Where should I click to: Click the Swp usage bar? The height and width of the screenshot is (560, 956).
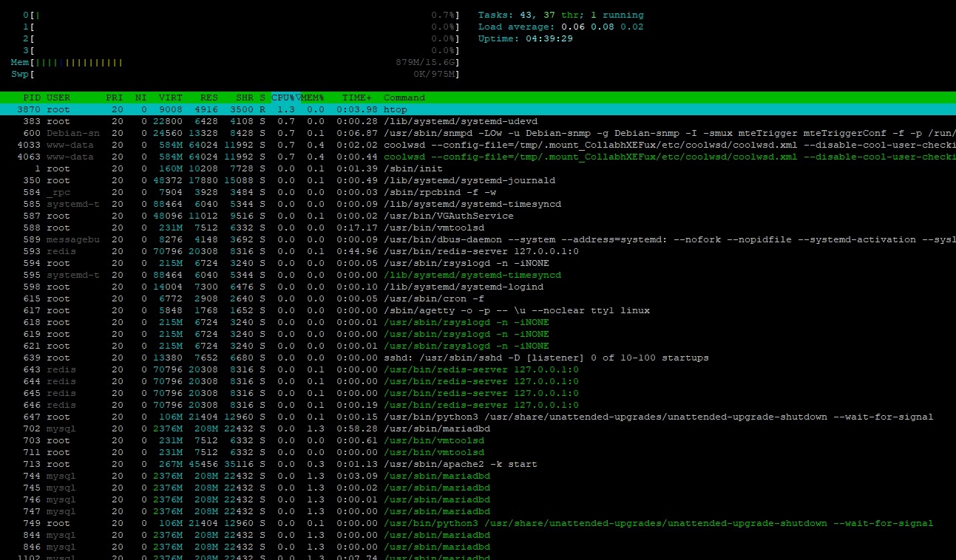pyautogui.click(x=235, y=74)
